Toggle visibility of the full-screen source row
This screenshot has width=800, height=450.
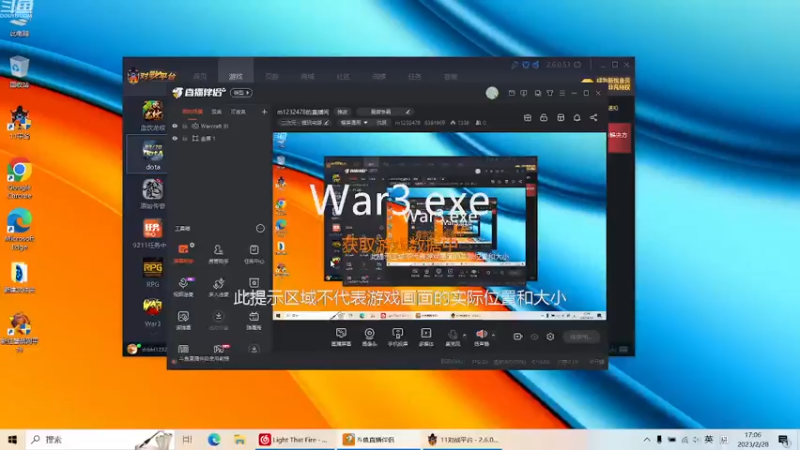(175, 139)
